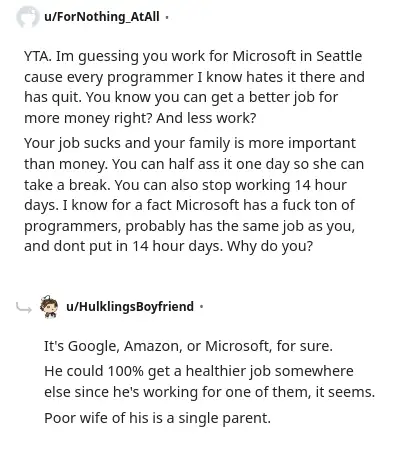Click the line "else since he's working for one"
The image size is (400, 453).
[209, 392]
